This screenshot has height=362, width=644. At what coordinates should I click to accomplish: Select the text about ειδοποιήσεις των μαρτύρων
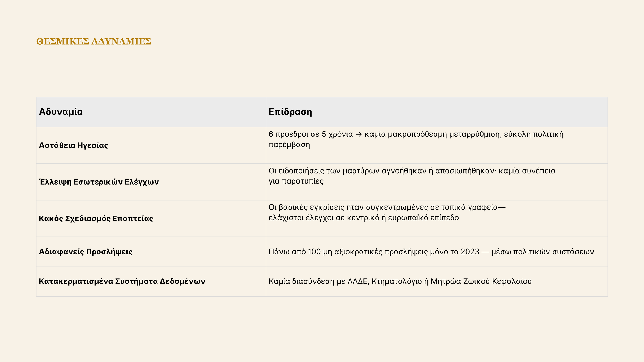coord(412,176)
